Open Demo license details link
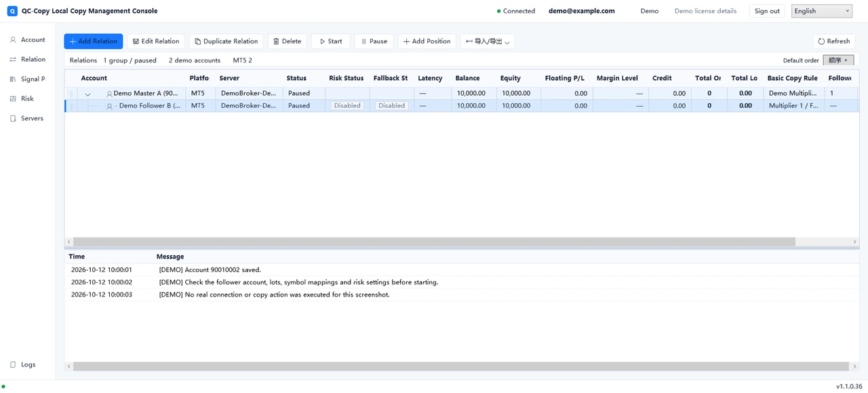 (705, 11)
